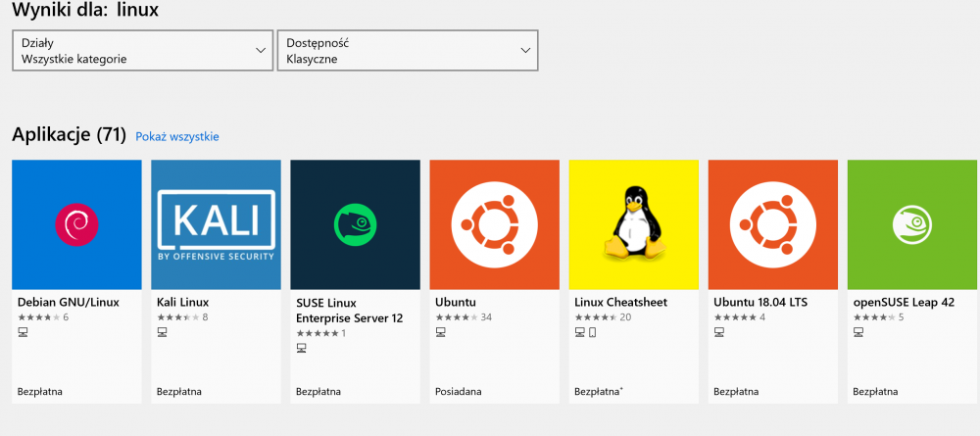Screen dimensions: 980x436
Task: Open the Tux penguin Linux Cheatsheet tile
Action: (634, 225)
